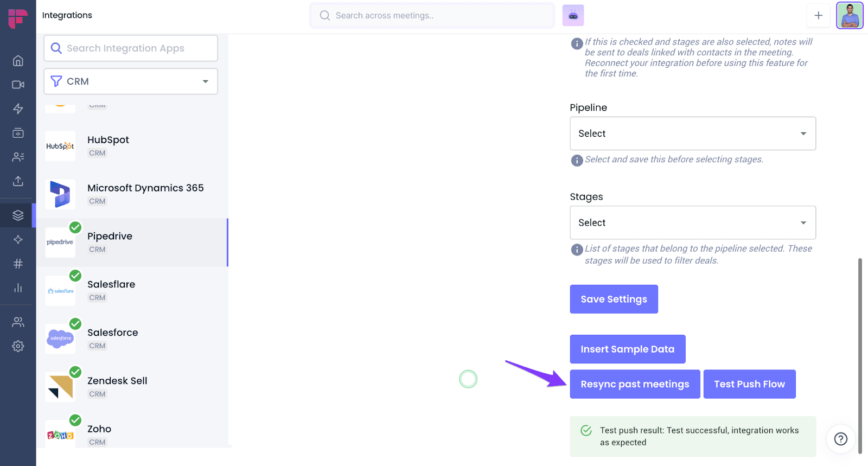Open the Home dashboard icon
Image resolution: width=868 pixels, height=466 pixels.
[18, 61]
